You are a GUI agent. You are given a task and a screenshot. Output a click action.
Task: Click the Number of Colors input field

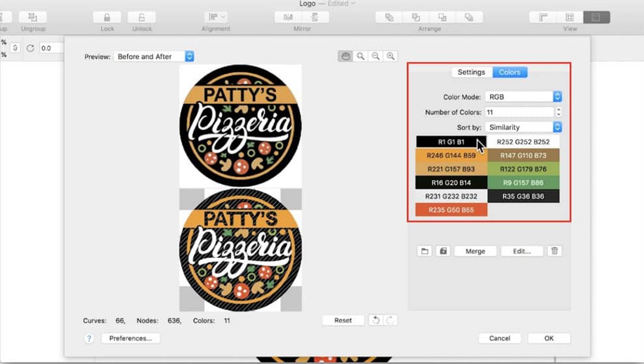518,112
